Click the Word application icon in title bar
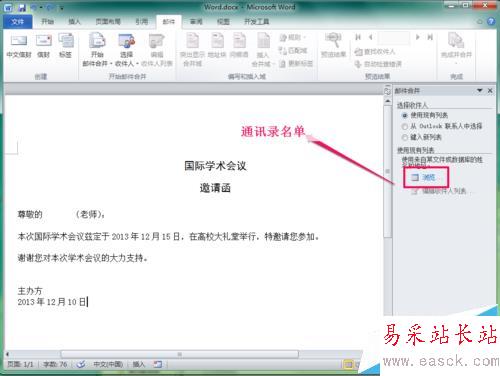500x376 pixels. (x=8, y=7)
